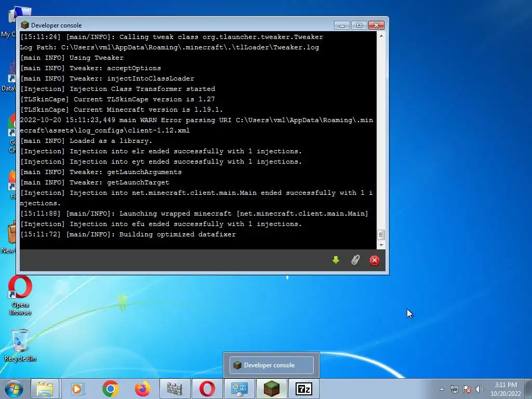Click the 'Launching wrapped minecraft' log line

[x=194, y=214]
